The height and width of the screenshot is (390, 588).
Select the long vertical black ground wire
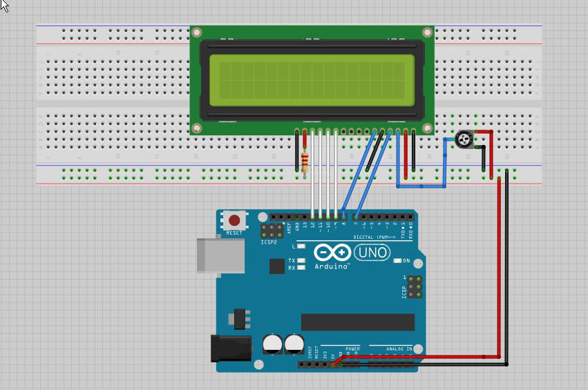[x=507, y=269]
